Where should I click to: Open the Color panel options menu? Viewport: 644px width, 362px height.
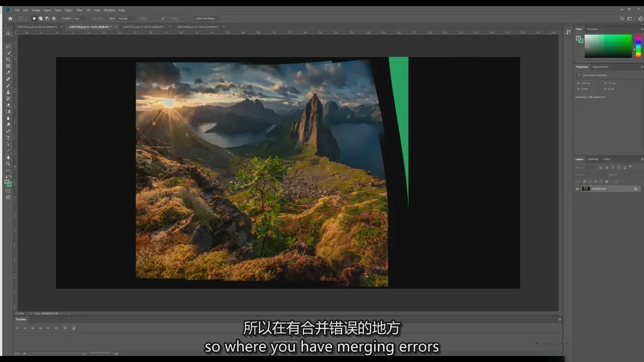click(x=641, y=29)
